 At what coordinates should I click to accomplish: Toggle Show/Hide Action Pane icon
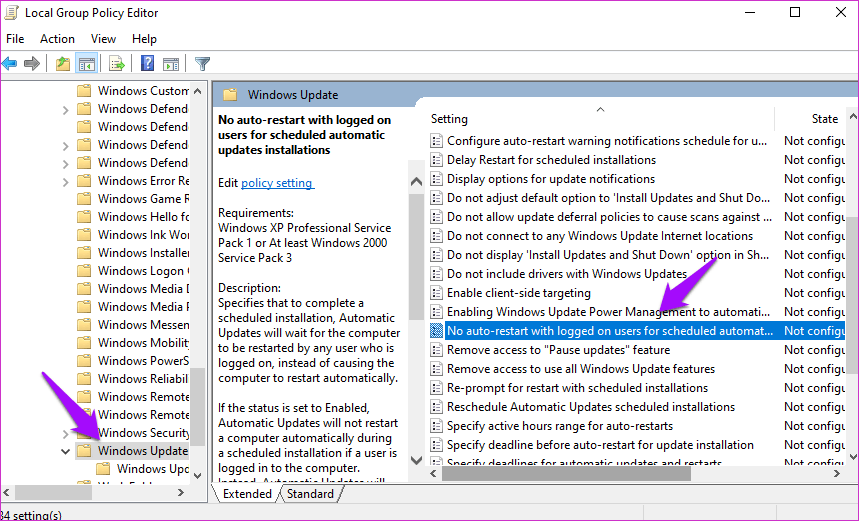click(171, 64)
